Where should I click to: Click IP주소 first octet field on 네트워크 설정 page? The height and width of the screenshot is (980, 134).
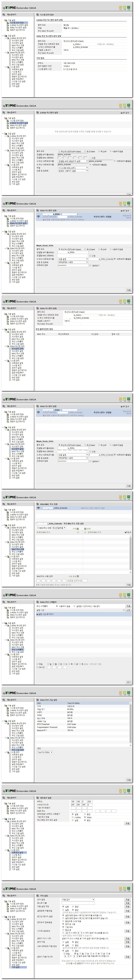pos(74,802)
